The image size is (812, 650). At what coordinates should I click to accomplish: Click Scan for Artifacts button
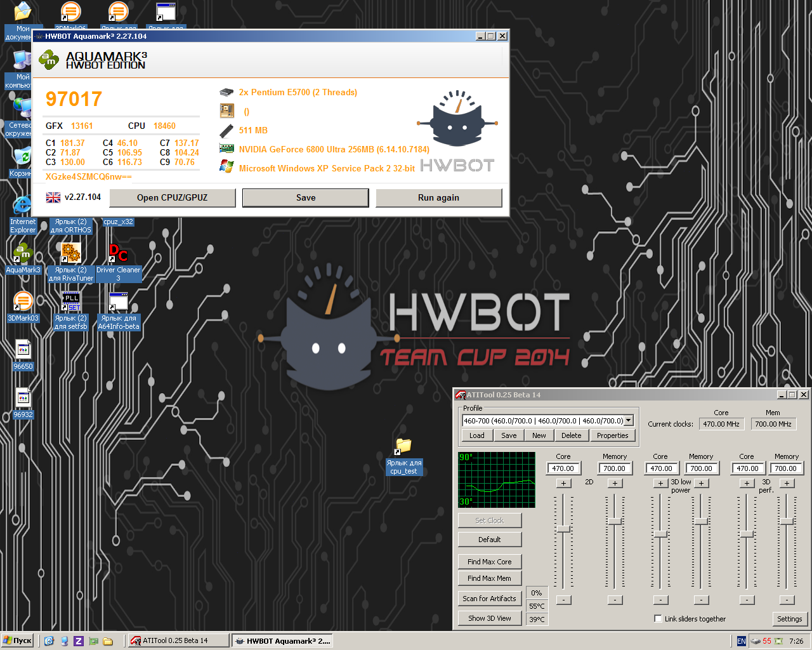coord(490,599)
